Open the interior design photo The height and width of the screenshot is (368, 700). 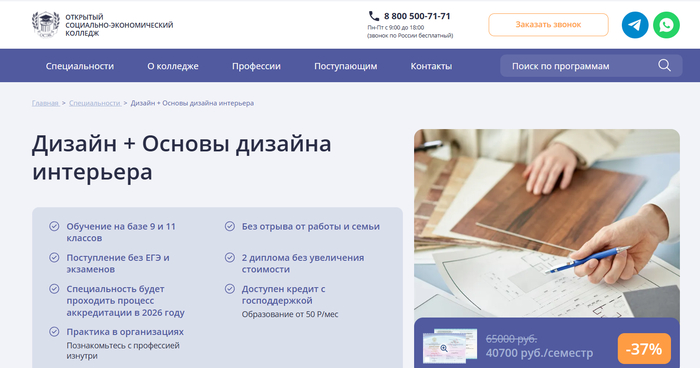tap(547, 223)
